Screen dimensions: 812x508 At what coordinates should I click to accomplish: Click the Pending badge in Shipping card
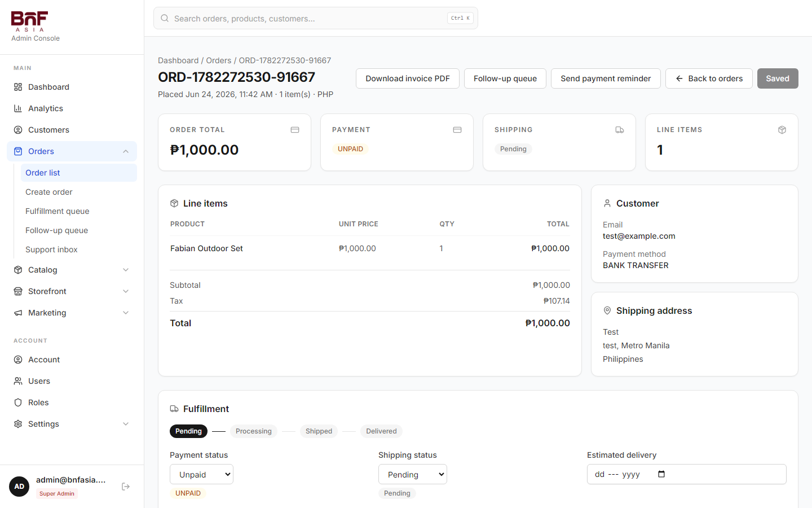point(513,149)
